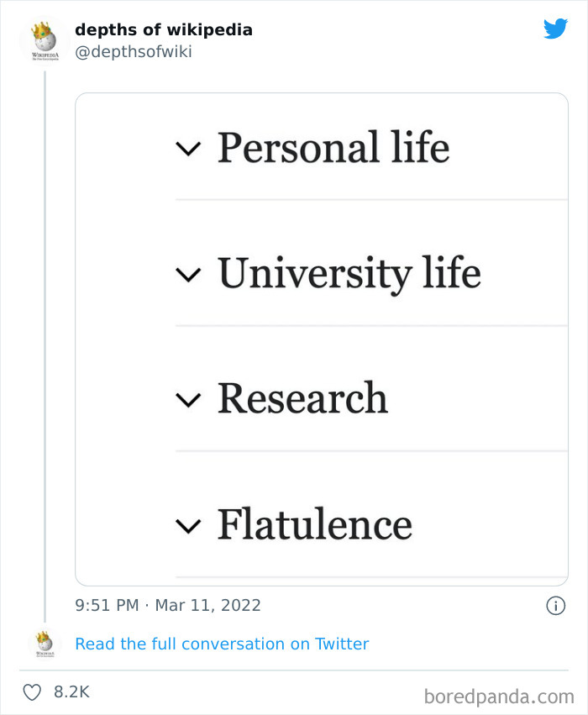The image size is (588, 715).
Task: Click the tweet info icon
Action: click(555, 605)
